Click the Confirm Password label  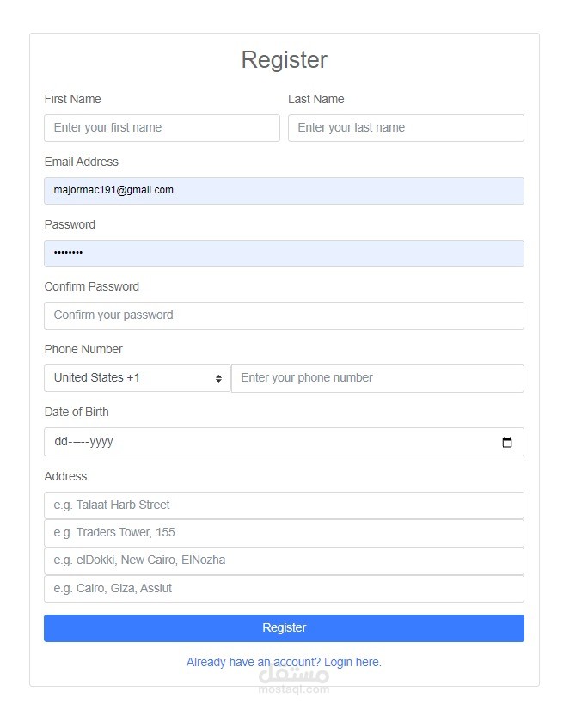tap(91, 286)
